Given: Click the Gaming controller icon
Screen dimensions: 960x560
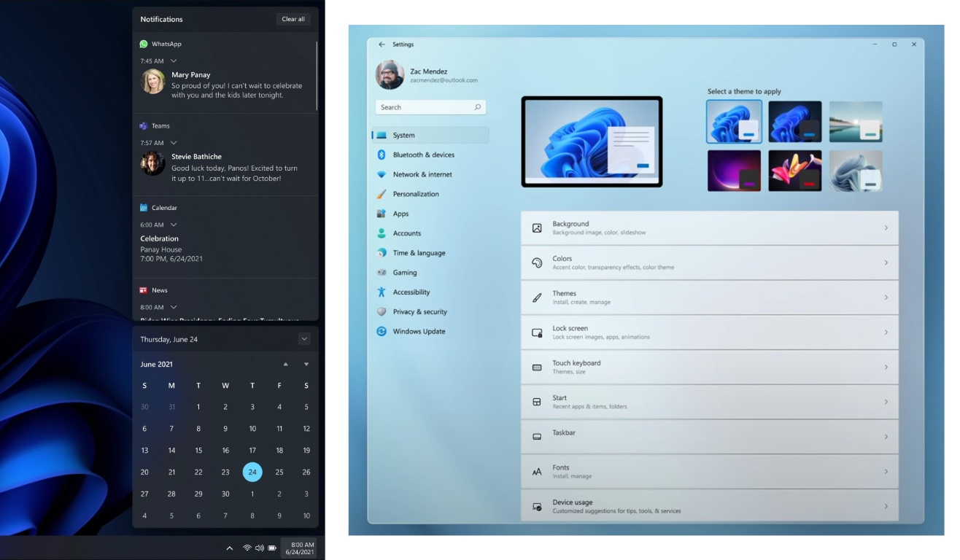Looking at the screenshot, I should [381, 273].
